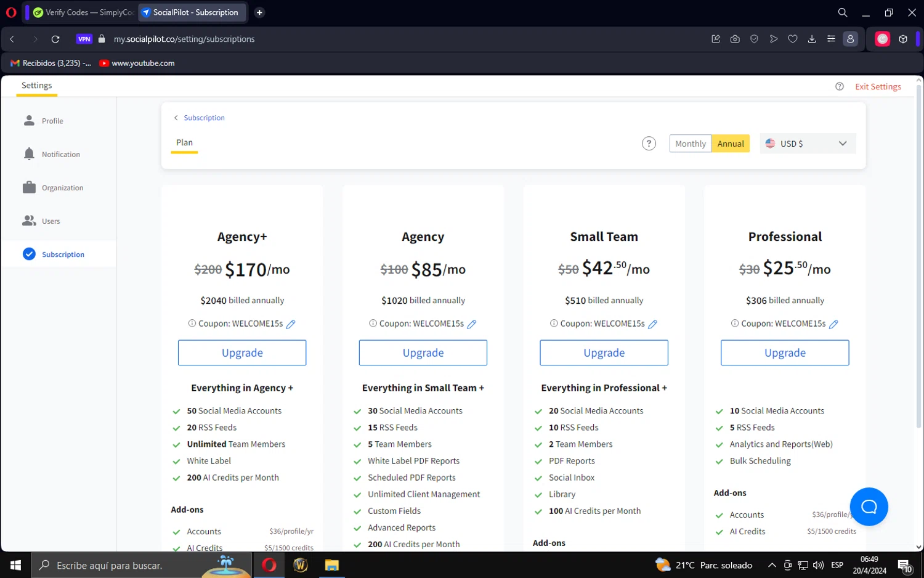Image resolution: width=924 pixels, height=578 pixels.
Task: Open the live chat bubble
Action: click(x=869, y=507)
